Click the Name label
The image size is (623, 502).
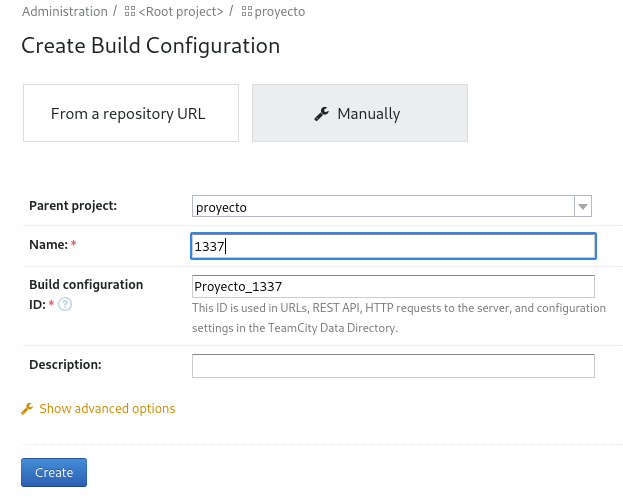tap(48, 244)
